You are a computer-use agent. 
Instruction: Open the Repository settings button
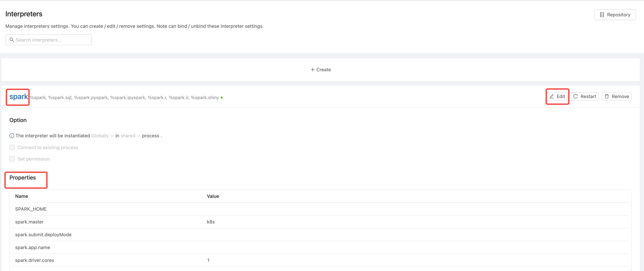coord(615,15)
